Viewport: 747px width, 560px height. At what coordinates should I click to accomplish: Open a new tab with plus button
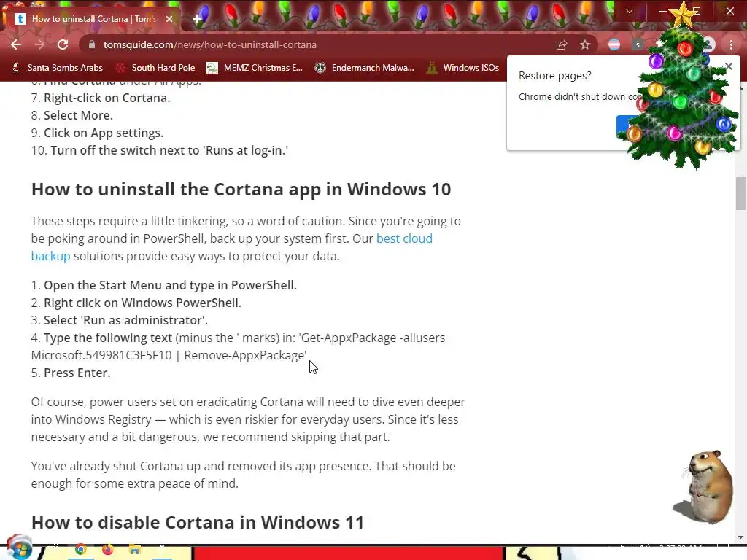pos(197,19)
